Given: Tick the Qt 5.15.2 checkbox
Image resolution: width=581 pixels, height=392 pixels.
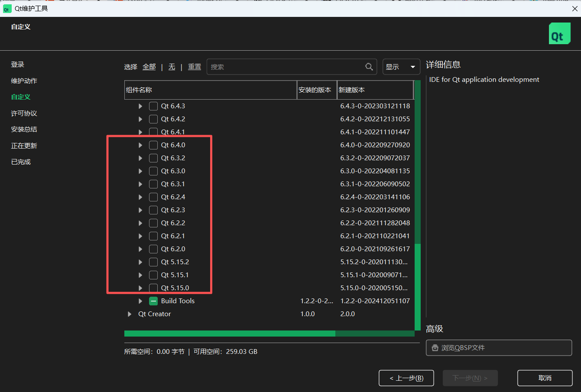Looking at the screenshot, I should click(153, 262).
